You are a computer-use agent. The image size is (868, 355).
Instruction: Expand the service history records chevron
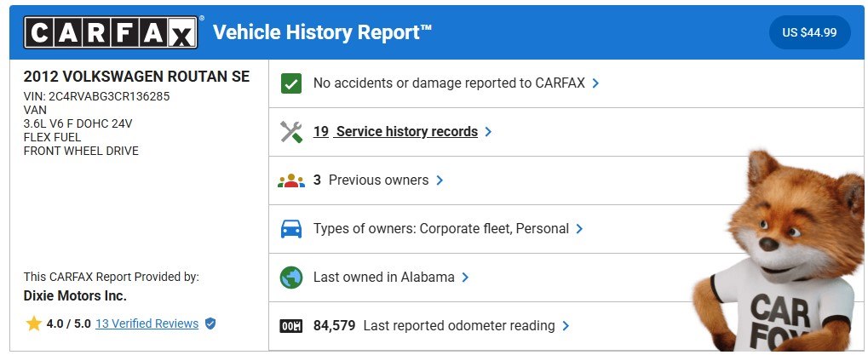488,132
